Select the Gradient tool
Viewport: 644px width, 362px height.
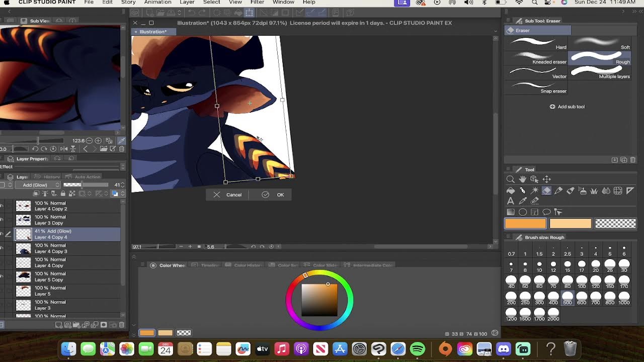[510, 212]
